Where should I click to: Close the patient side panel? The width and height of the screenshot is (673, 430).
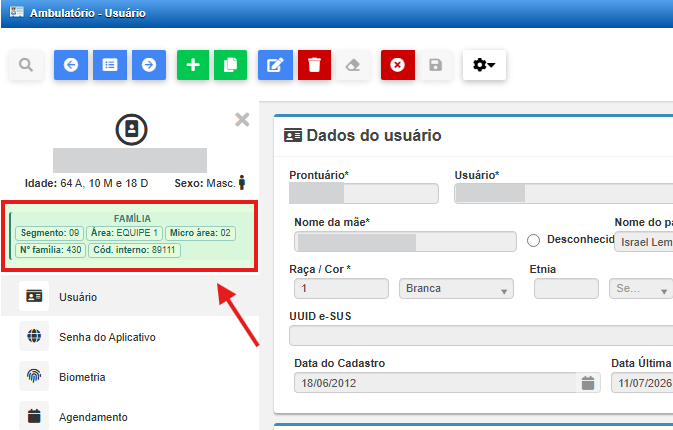[x=242, y=119]
